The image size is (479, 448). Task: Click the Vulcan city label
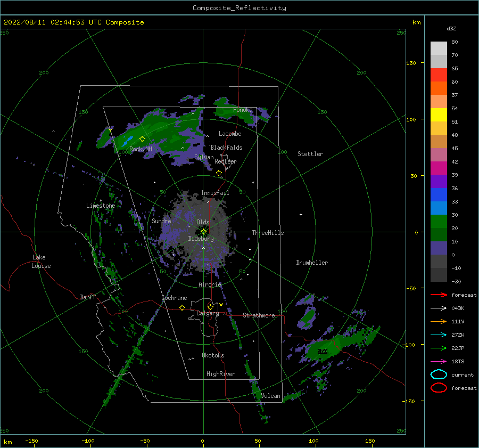click(270, 396)
